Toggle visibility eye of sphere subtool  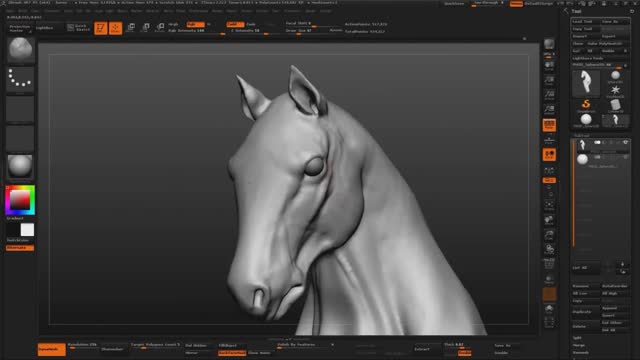point(625,157)
